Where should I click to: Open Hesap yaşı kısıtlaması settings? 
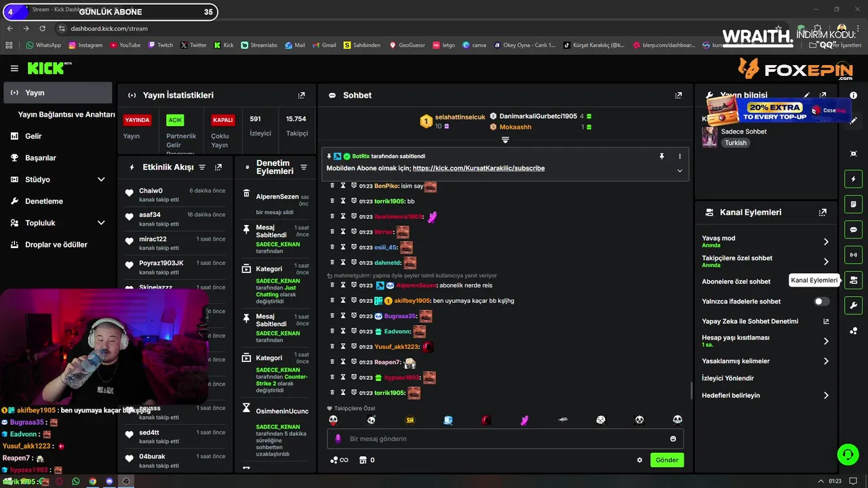click(x=765, y=340)
